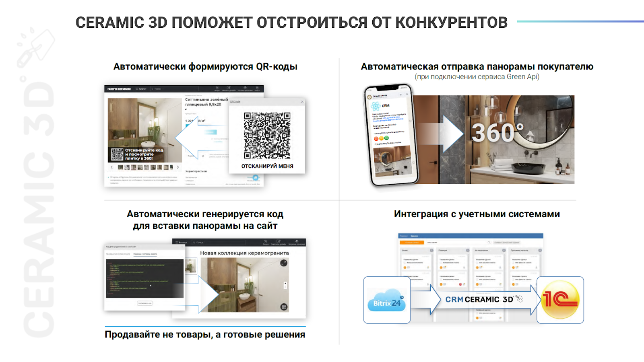Open the Акции percent icon on the Галерея Керамики site
Viewport: 644px width, 362px height.
coord(217,88)
